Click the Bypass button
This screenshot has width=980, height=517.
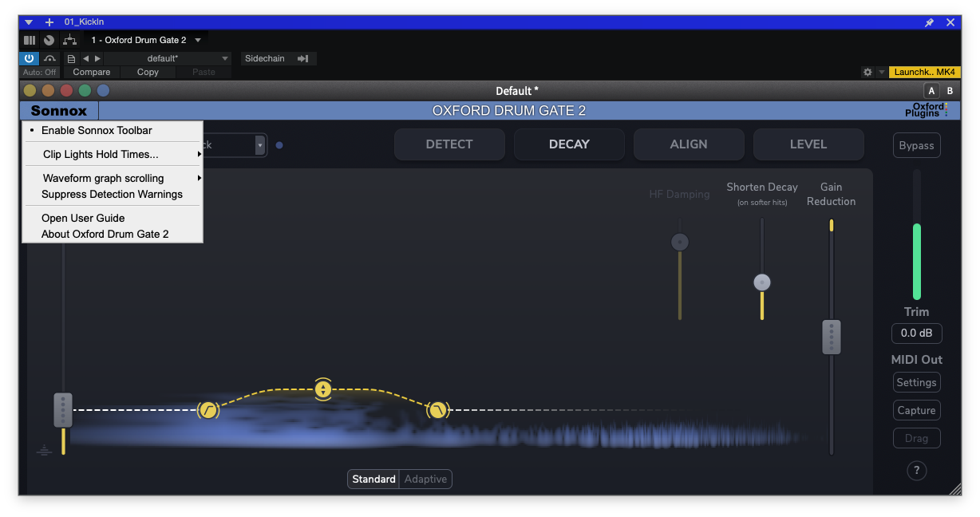coord(916,146)
